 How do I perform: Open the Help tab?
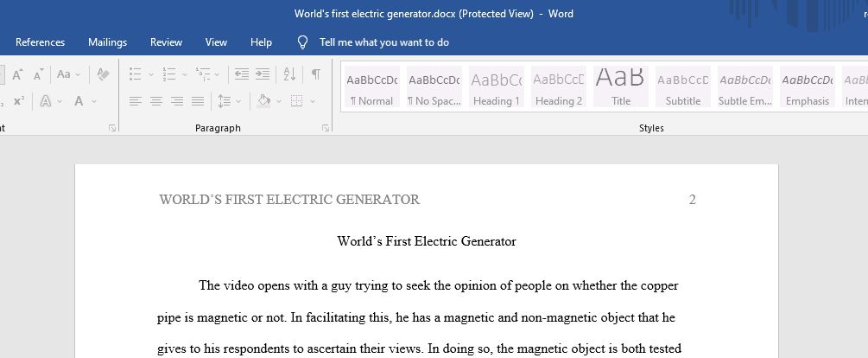point(261,42)
